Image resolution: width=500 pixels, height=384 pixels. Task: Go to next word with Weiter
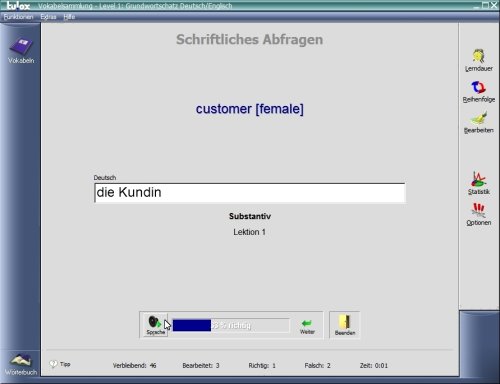coord(307,326)
